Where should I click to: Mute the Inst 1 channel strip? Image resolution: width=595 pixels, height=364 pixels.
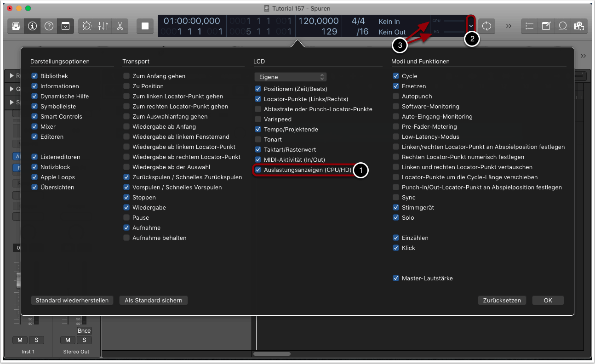[20, 340]
